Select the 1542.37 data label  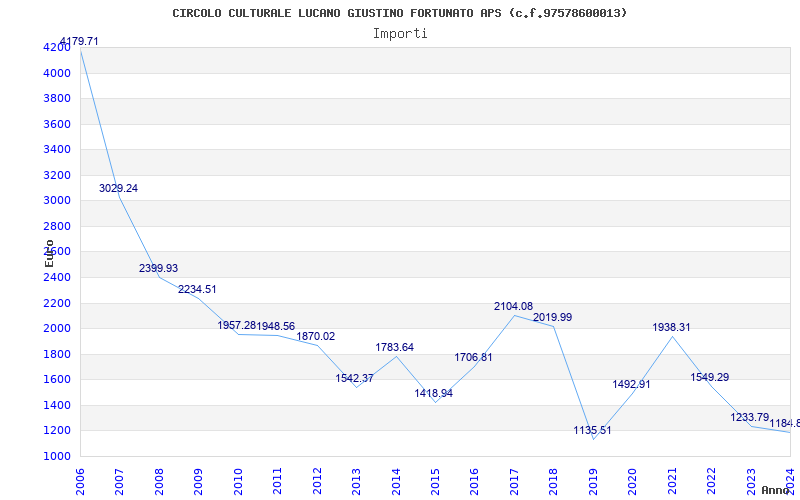tap(355, 379)
